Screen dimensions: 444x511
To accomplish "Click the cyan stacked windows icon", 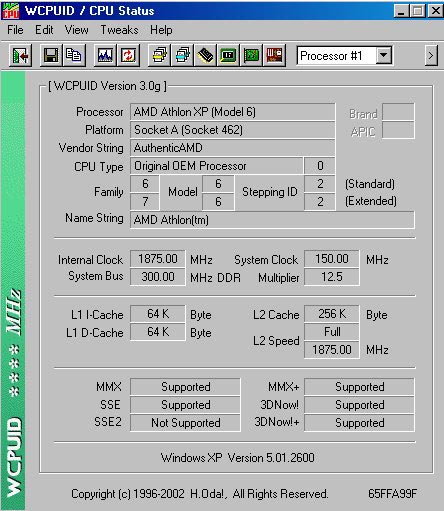I will [183, 55].
